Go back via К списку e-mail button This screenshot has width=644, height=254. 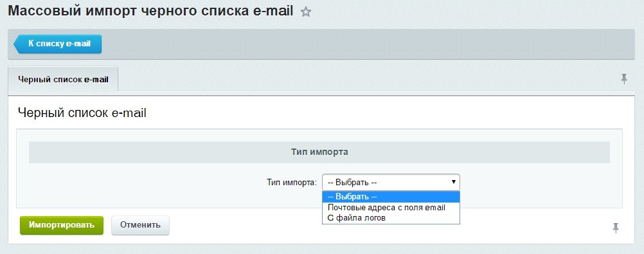58,44
